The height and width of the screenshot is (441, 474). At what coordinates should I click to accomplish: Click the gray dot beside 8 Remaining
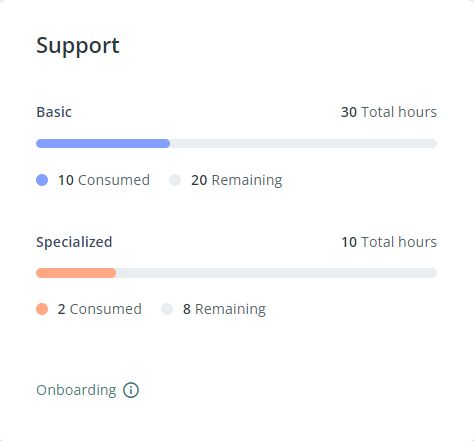167,309
